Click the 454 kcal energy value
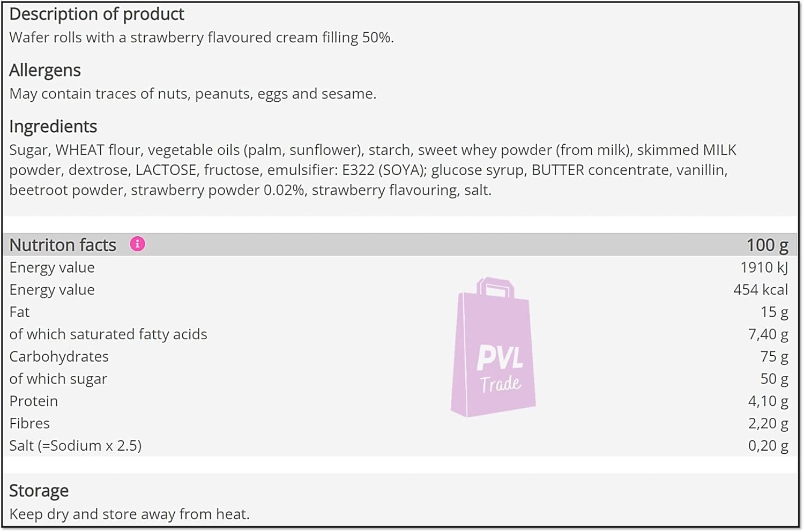Viewport: 804px width, 532px height. coord(760,290)
